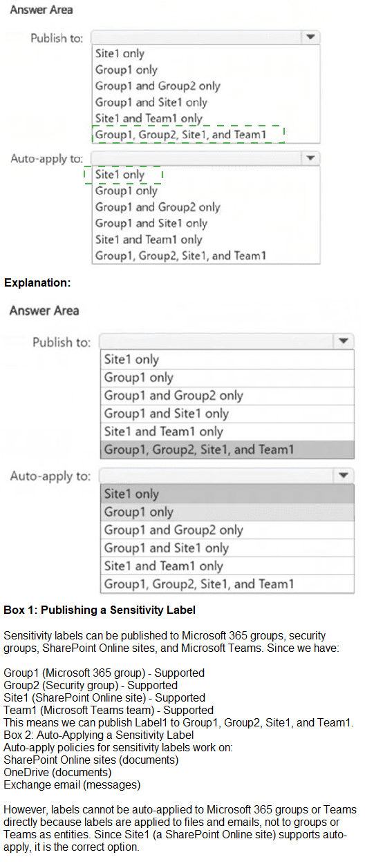Click the 'Box 1: Publishing a Sensitivity Label' heading

(100, 610)
